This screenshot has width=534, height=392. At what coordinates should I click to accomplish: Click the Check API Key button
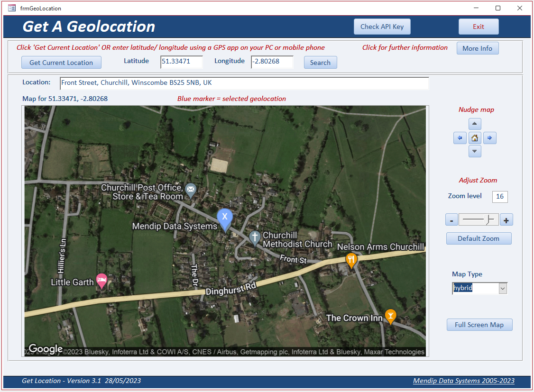tap(382, 27)
